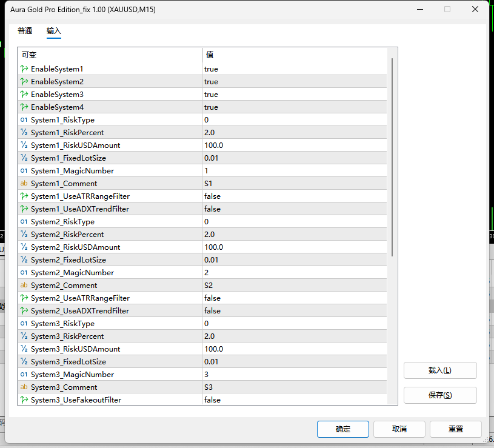Image resolution: width=494 pixels, height=448 pixels.
Task: Click the fraction icon beside System3_FixedLotSize
Action: click(x=24, y=361)
